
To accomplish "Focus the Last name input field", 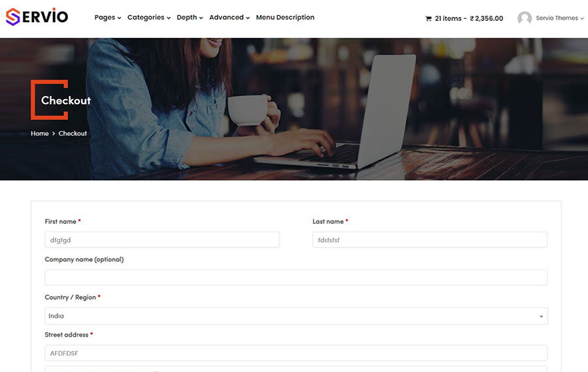I will click(429, 240).
